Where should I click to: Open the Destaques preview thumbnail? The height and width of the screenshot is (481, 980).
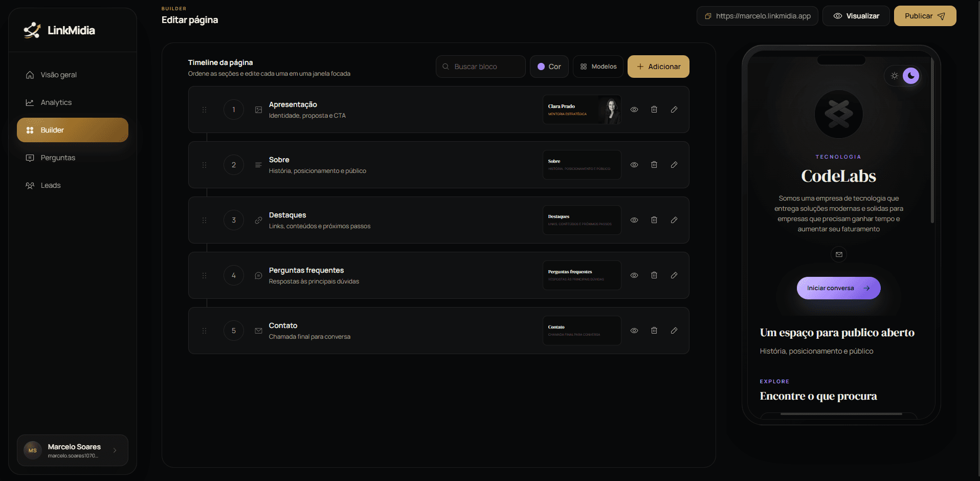point(582,220)
